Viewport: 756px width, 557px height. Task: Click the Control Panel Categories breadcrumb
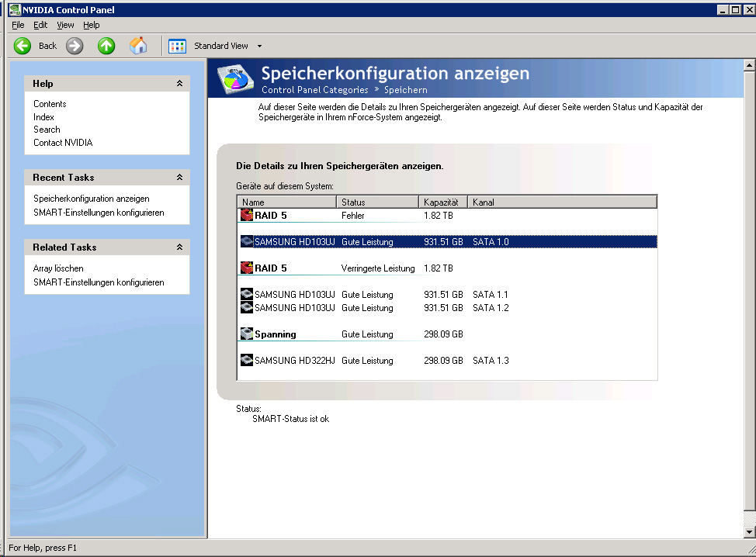[x=314, y=90]
